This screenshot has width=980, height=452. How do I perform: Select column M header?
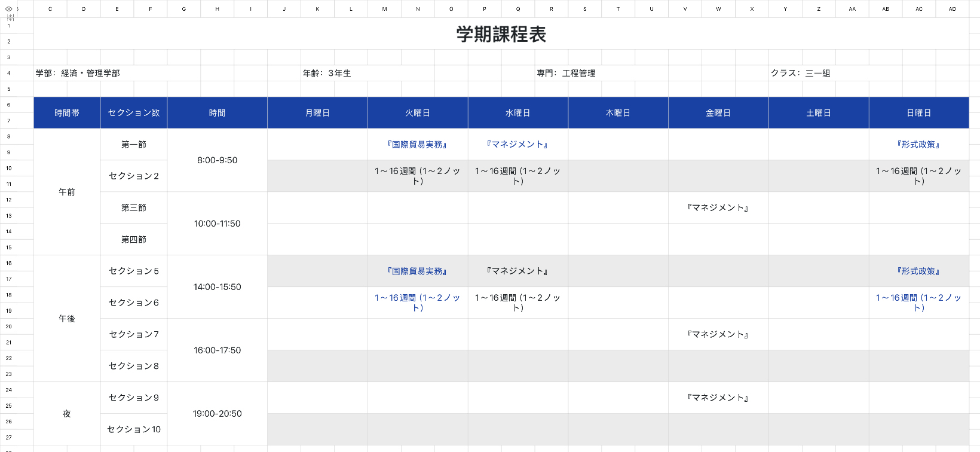tap(384, 9)
